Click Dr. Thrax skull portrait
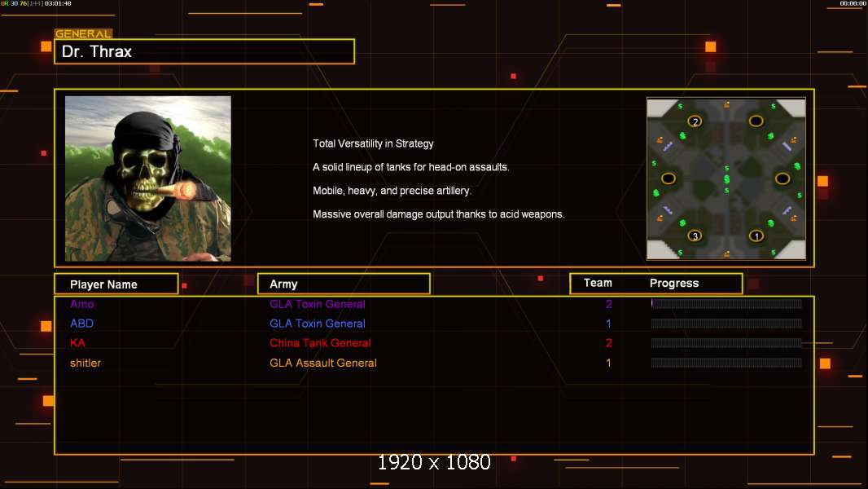 [148, 178]
